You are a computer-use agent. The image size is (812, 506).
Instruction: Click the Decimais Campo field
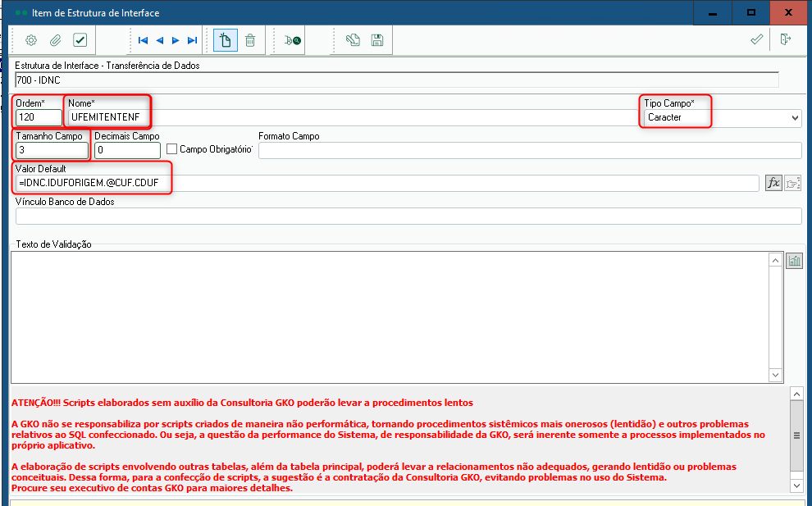tap(127, 150)
